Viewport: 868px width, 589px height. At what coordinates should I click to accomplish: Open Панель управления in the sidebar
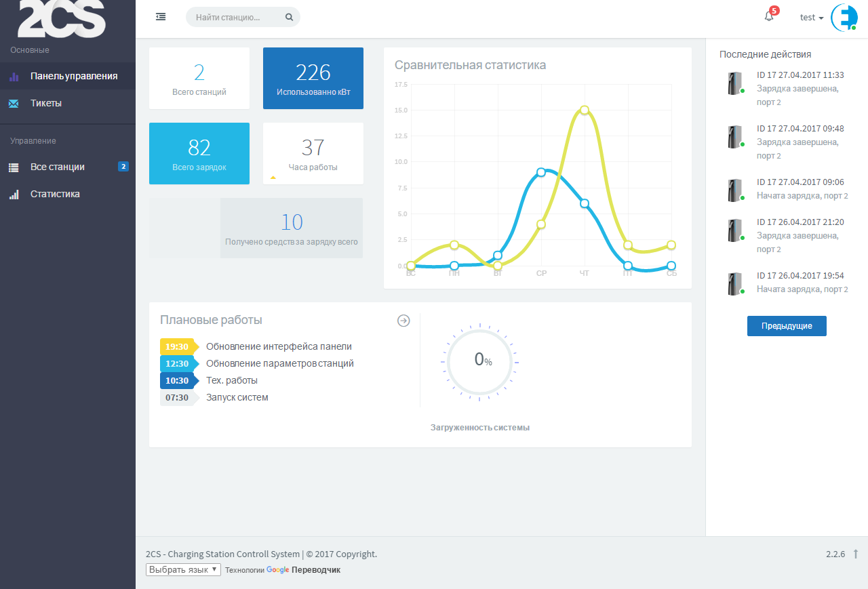coord(68,76)
